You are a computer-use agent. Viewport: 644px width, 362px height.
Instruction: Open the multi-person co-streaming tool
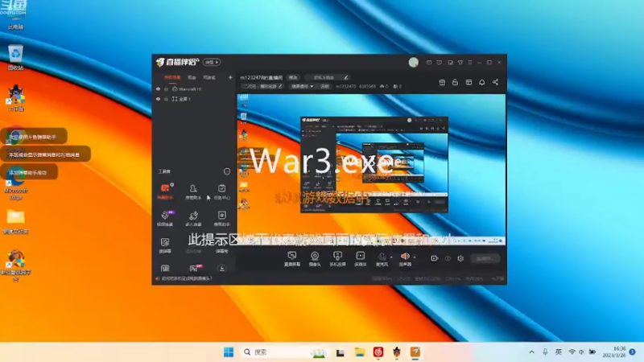click(x=193, y=218)
